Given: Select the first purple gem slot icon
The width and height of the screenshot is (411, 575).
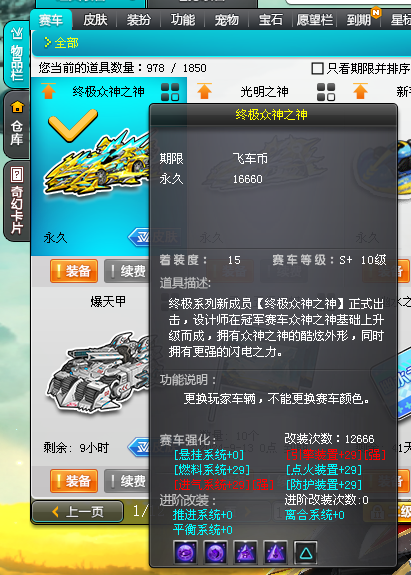Looking at the screenshot, I should (x=185, y=552).
